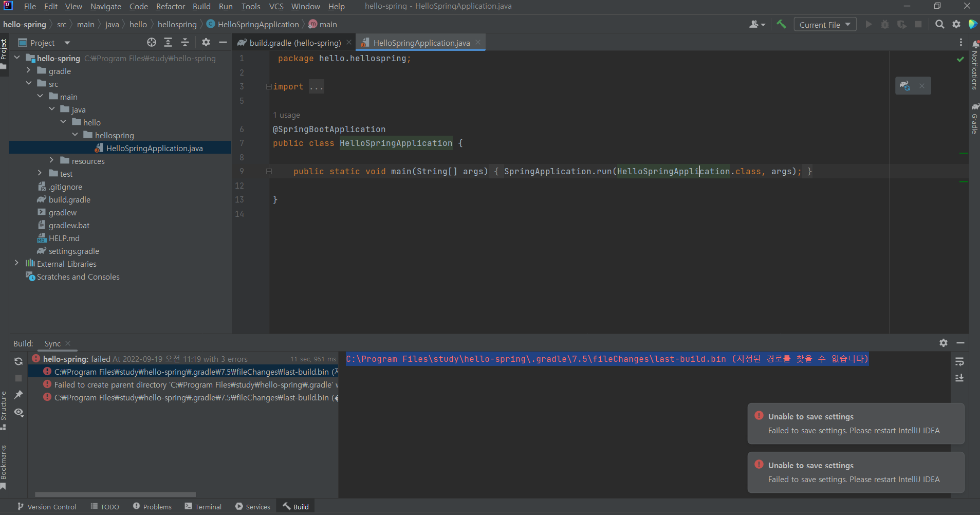The width and height of the screenshot is (980, 515).
Task: Open Project panel options gear
Action: click(x=206, y=42)
